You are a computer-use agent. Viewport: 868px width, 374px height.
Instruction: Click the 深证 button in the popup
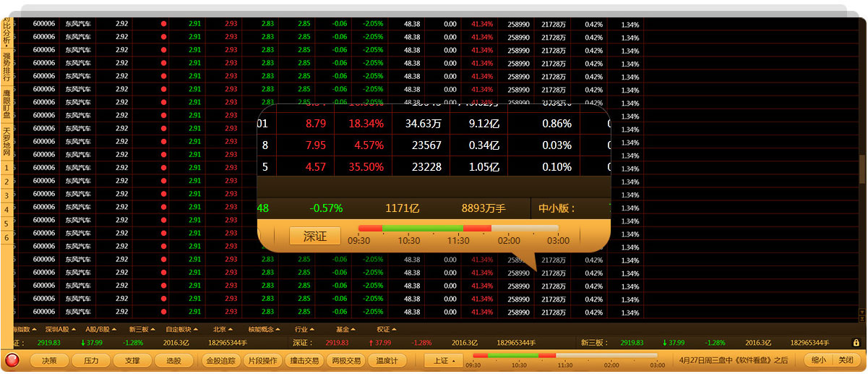coord(315,237)
